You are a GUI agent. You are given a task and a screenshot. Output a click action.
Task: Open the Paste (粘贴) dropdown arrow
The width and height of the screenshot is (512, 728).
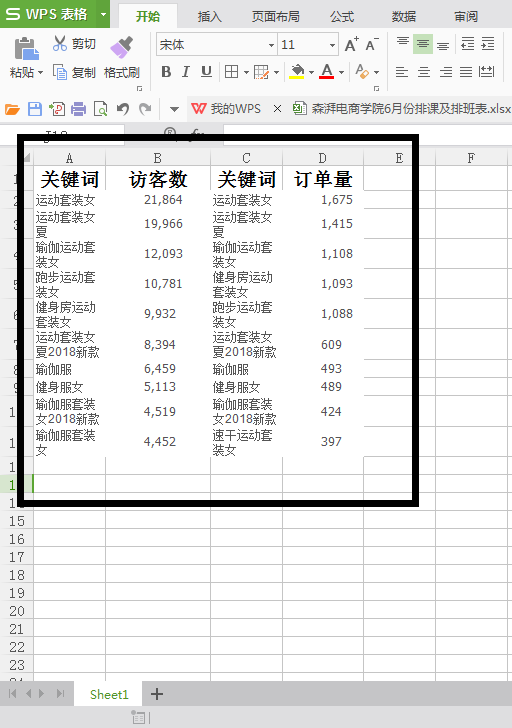coord(40,72)
